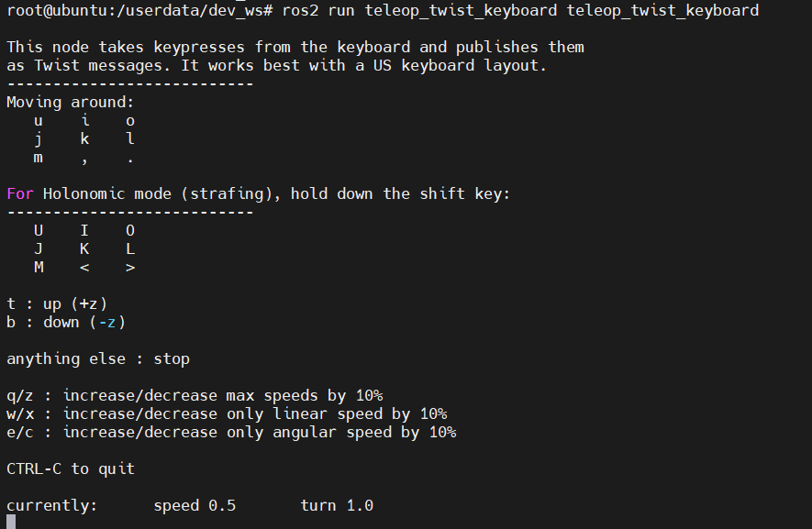Viewport: 812px width, 529px height.
Task: Click the cyan '-z' text
Action: [x=107, y=323]
